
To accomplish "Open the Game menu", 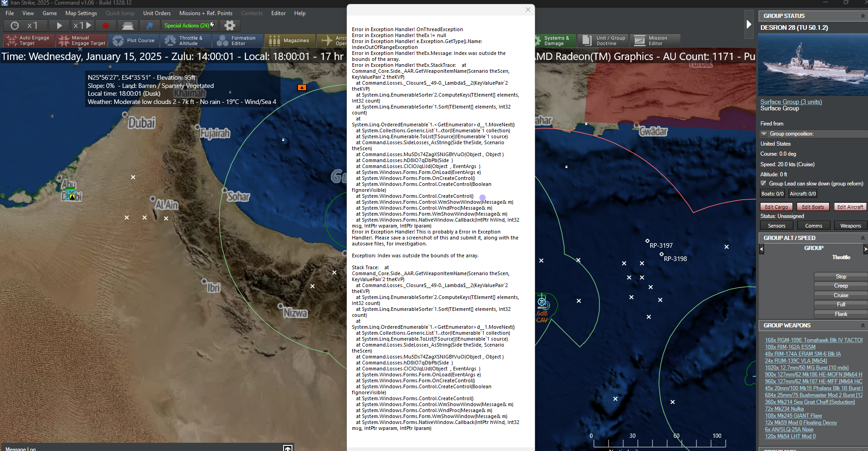I will point(50,13).
